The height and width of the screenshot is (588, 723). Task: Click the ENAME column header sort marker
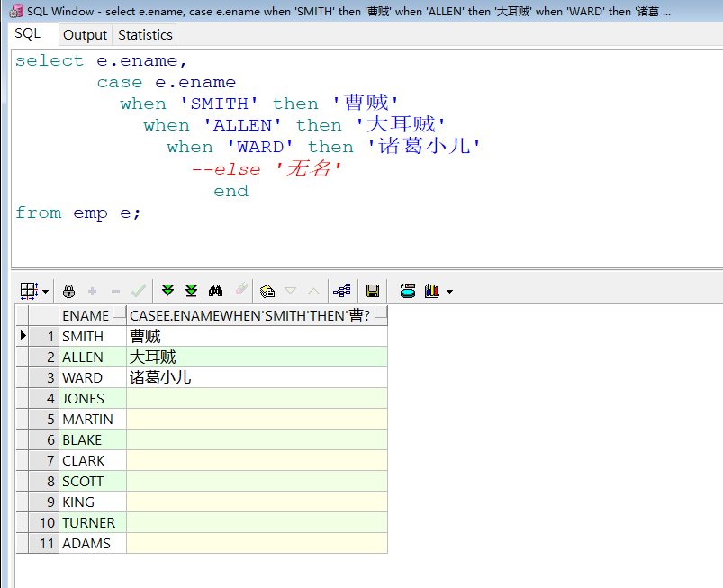[x=120, y=314]
